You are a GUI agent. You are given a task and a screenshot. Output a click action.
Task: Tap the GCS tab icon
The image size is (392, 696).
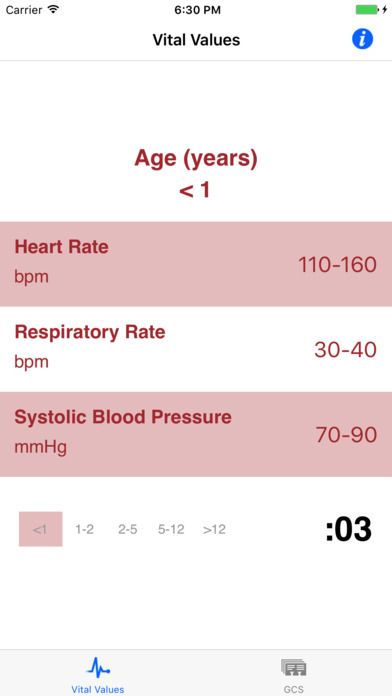click(293, 668)
